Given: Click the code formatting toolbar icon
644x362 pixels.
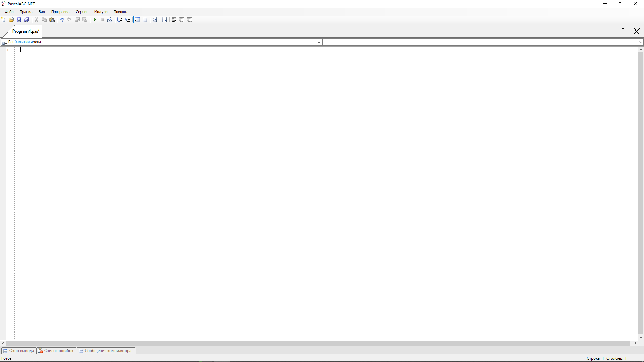Looking at the screenshot, I should pyautogui.click(x=155, y=20).
